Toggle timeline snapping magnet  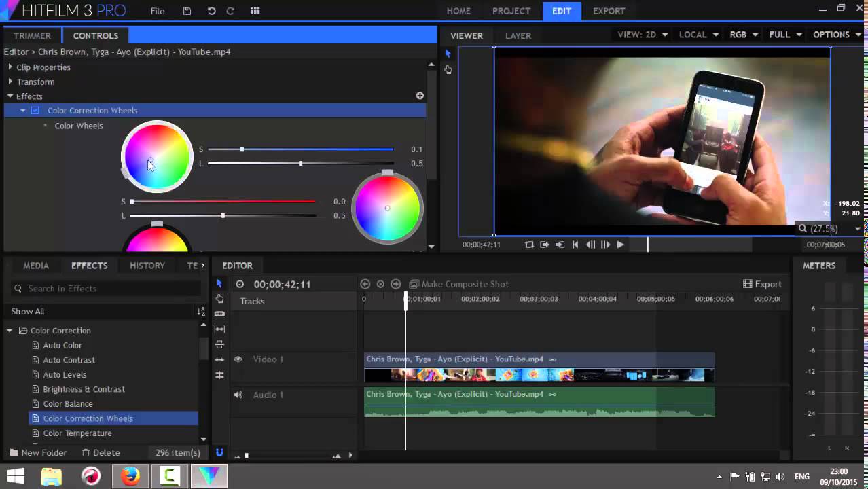(x=219, y=452)
